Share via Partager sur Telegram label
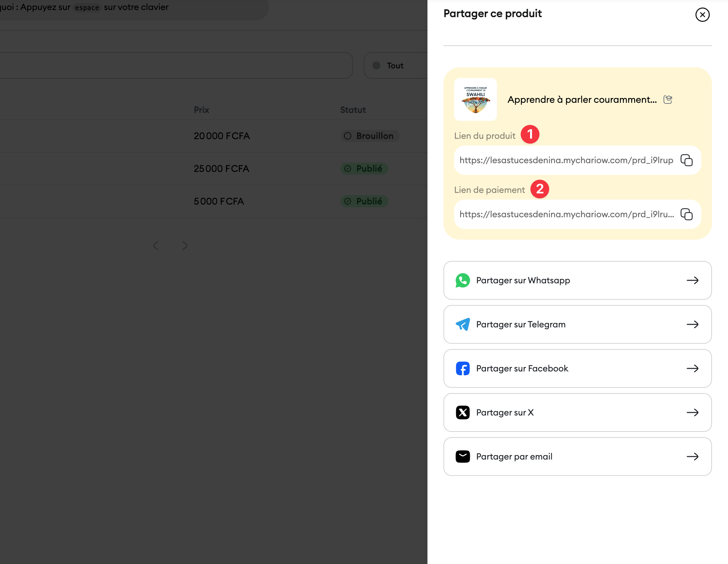The height and width of the screenshot is (564, 728). click(x=521, y=324)
